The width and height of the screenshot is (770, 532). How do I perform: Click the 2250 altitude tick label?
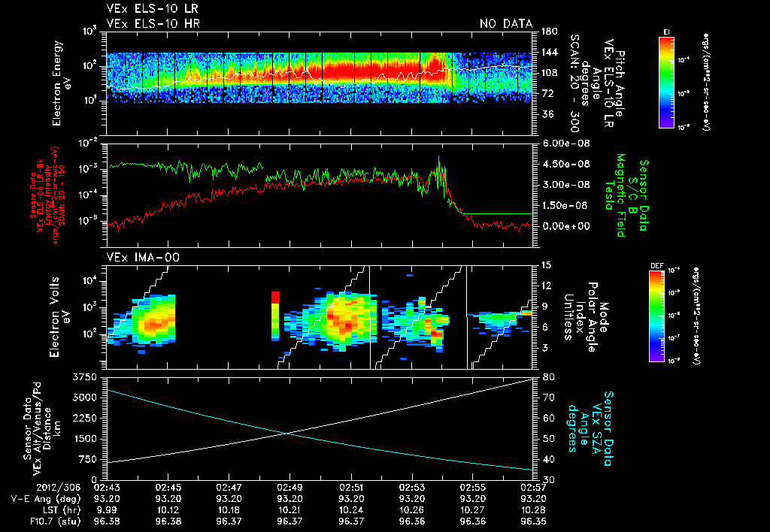point(84,418)
